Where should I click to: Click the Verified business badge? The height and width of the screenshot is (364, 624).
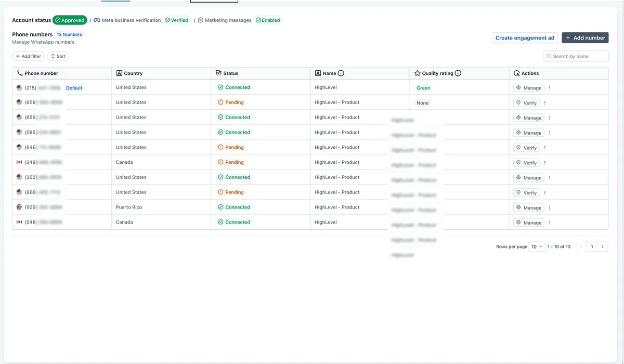coord(177,20)
